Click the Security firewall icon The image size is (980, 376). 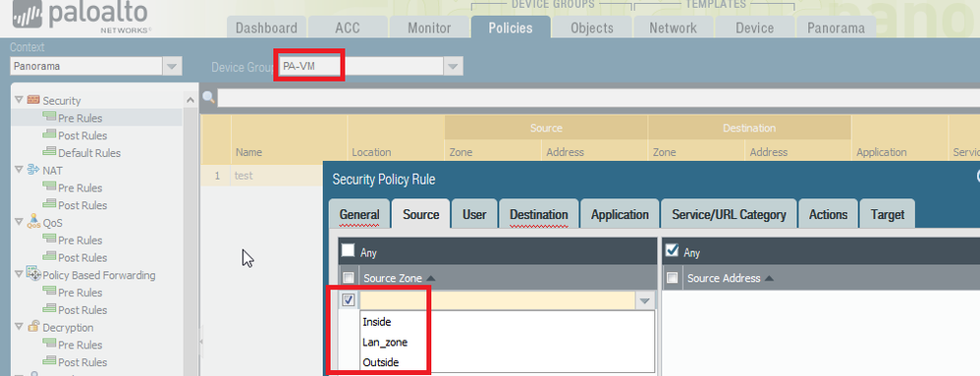click(x=33, y=100)
